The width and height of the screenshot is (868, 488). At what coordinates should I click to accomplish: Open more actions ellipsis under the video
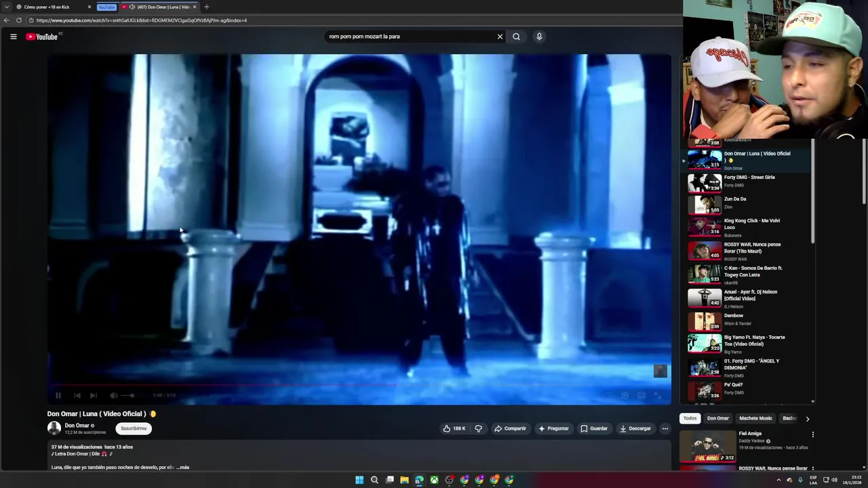pyautogui.click(x=665, y=428)
